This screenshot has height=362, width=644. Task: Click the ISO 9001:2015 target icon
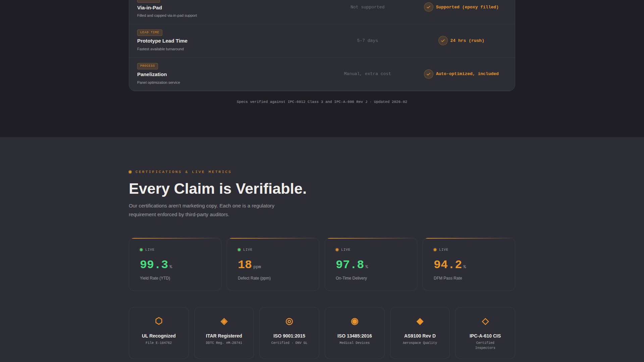(x=289, y=321)
